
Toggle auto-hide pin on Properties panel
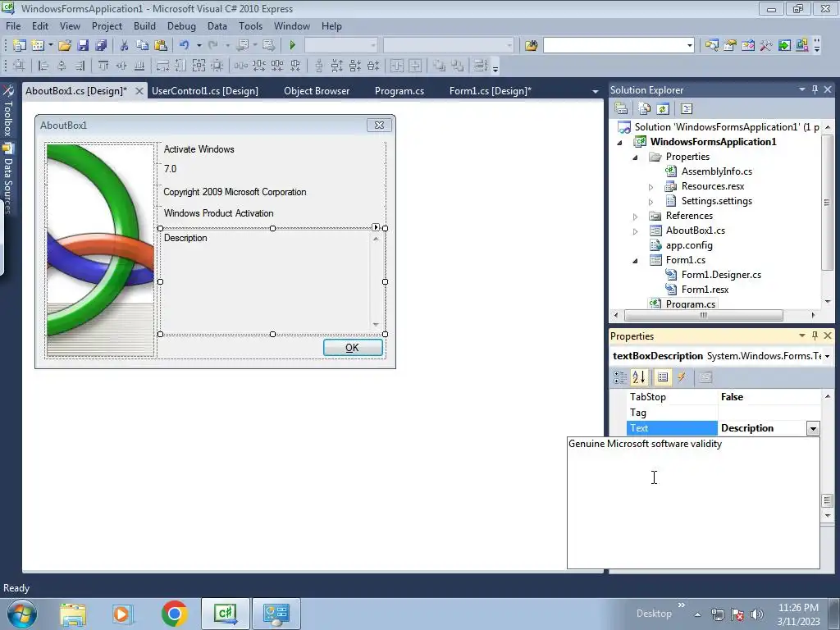coord(815,336)
